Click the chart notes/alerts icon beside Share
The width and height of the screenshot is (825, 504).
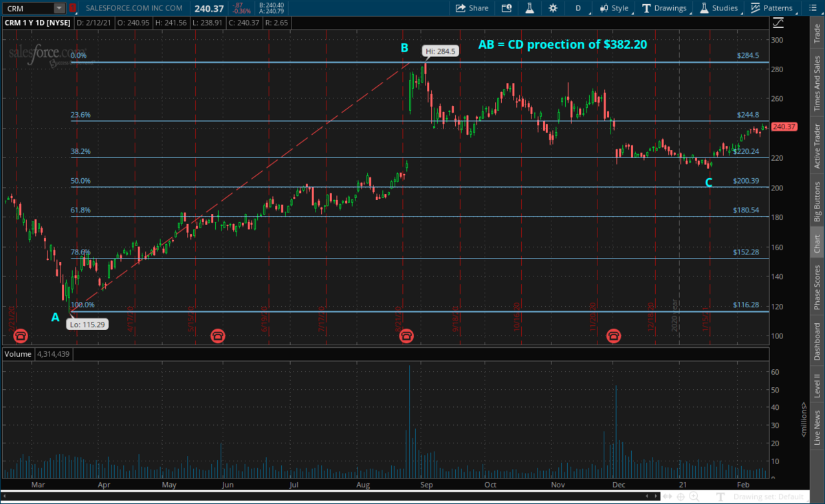coord(507,8)
